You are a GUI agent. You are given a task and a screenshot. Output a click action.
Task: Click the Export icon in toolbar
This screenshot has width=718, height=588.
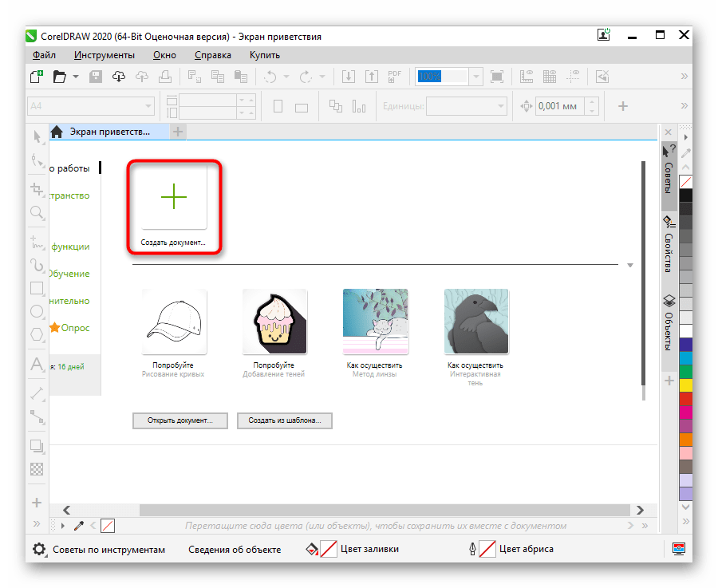tap(371, 77)
